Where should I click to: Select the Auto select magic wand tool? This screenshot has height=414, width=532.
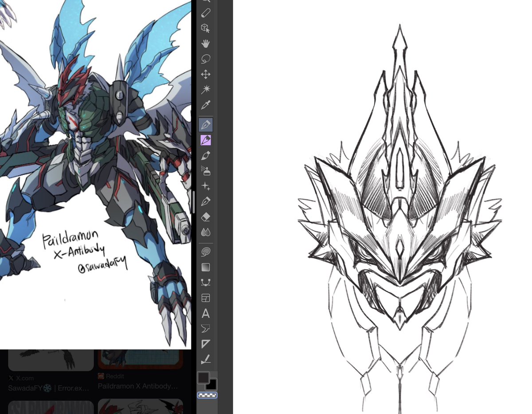coord(205,90)
